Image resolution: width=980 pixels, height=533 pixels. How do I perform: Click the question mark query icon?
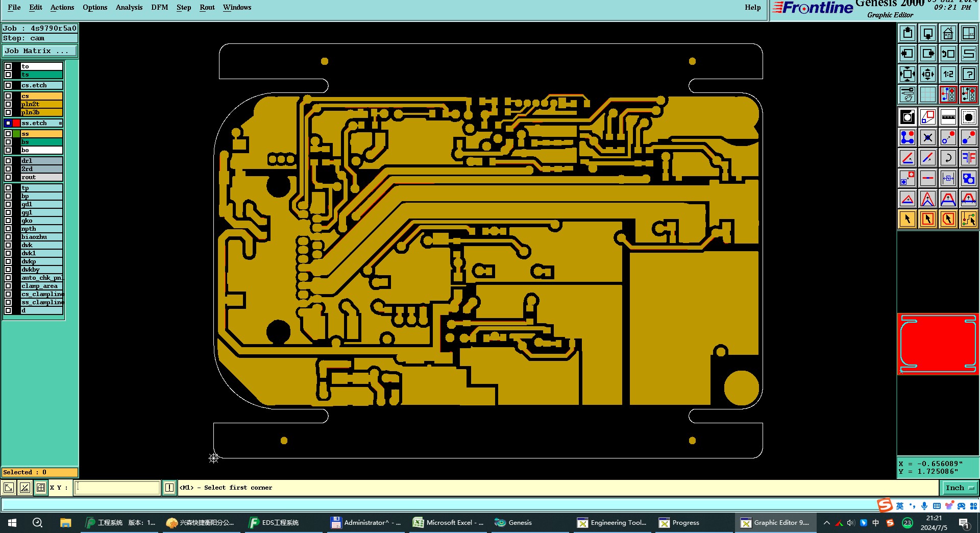click(x=968, y=74)
